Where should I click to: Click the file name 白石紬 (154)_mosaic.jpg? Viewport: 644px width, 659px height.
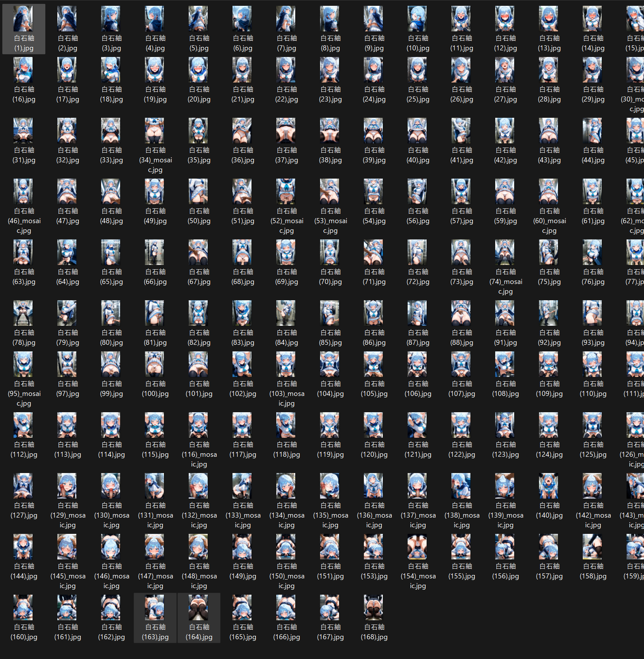tap(418, 576)
